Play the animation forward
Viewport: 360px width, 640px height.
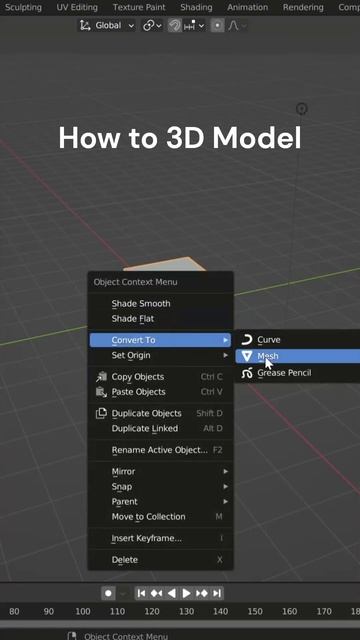(x=187, y=593)
